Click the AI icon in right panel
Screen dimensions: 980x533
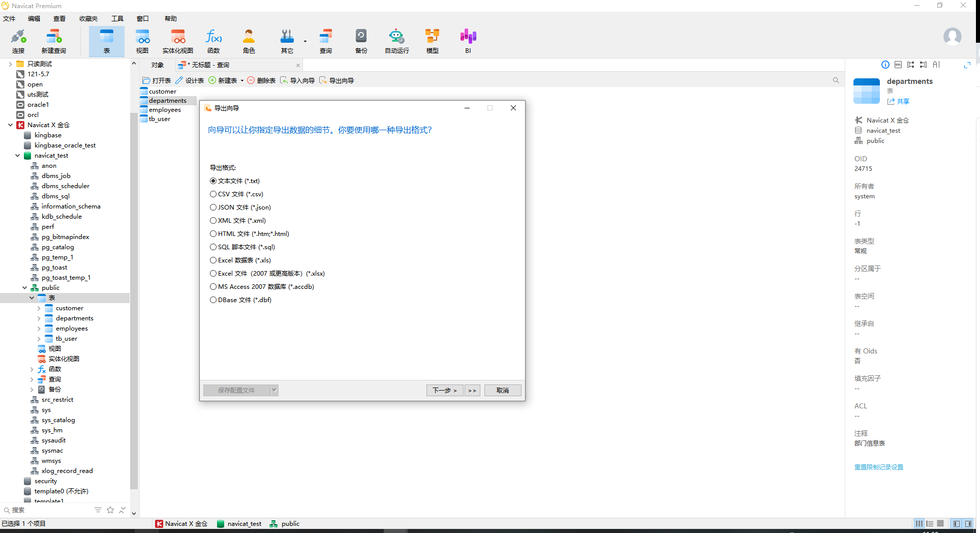point(936,65)
